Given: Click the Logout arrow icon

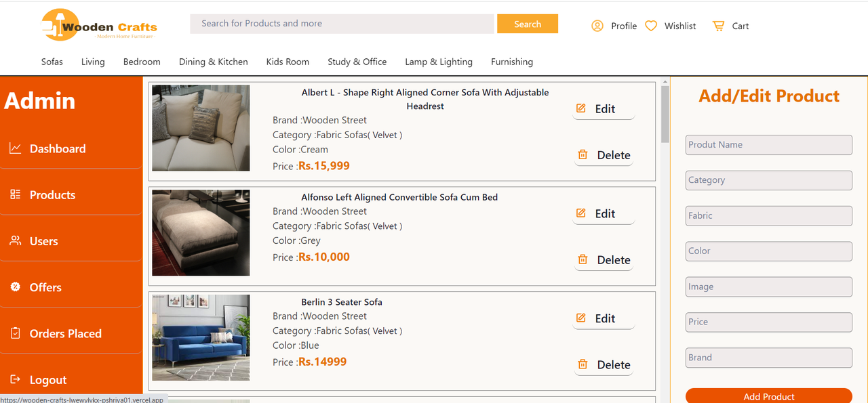Looking at the screenshot, I should coord(16,380).
